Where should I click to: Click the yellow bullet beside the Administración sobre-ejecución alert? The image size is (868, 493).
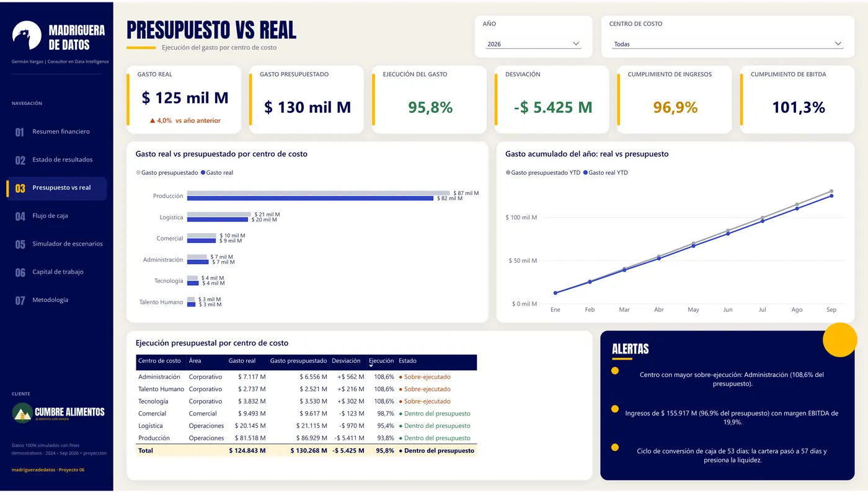(x=615, y=371)
